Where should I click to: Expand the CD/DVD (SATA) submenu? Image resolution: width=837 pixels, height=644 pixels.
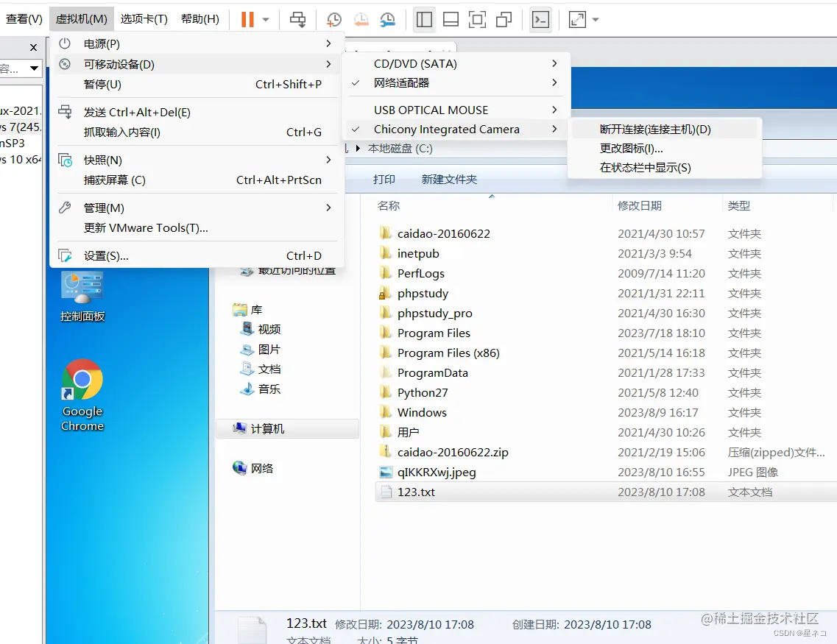[456, 63]
